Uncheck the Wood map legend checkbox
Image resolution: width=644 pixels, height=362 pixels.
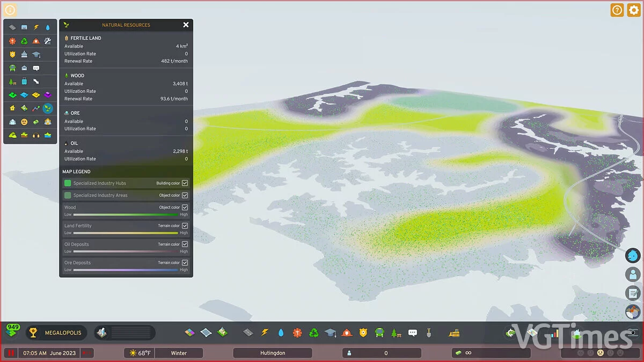[185, 207]
